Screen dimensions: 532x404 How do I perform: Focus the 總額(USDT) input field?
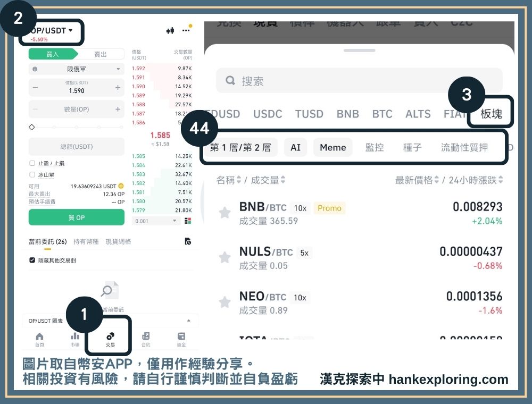[x=76, y=147]
